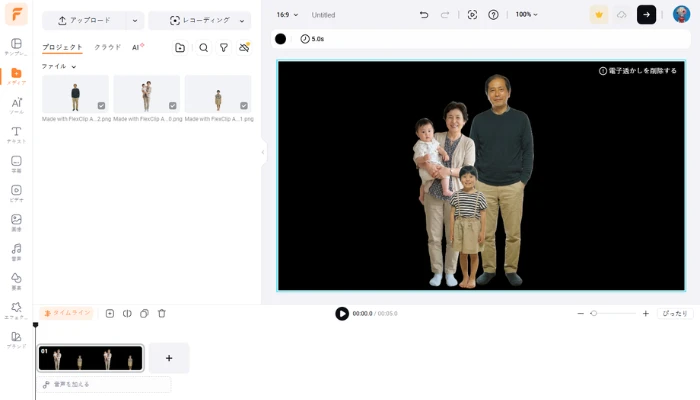The height and width of the screenshot is (400, 700).
Task: Click the help question mark icon
Action: click(x=493, y=15)
